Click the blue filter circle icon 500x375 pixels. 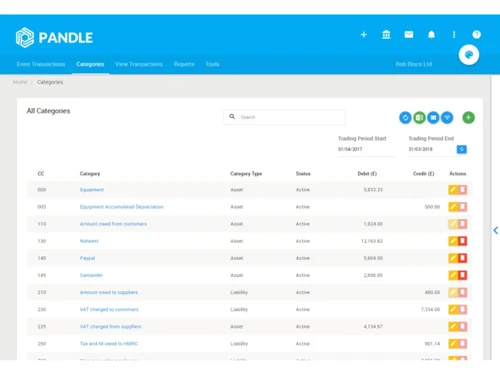coord(447,118)
